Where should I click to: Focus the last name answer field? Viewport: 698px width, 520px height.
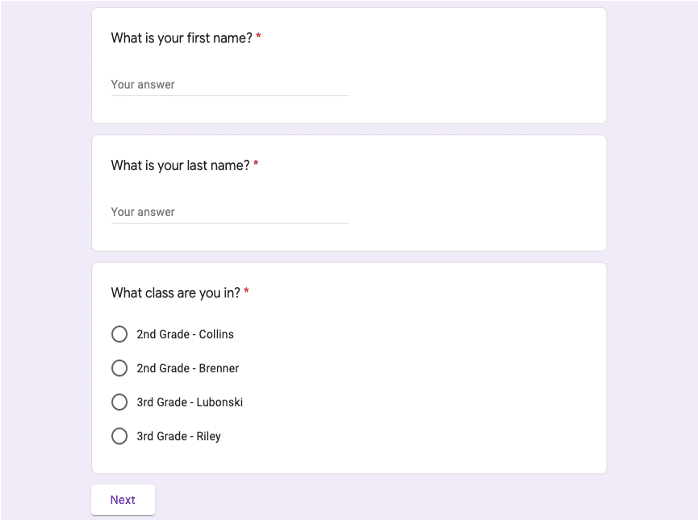230,212
